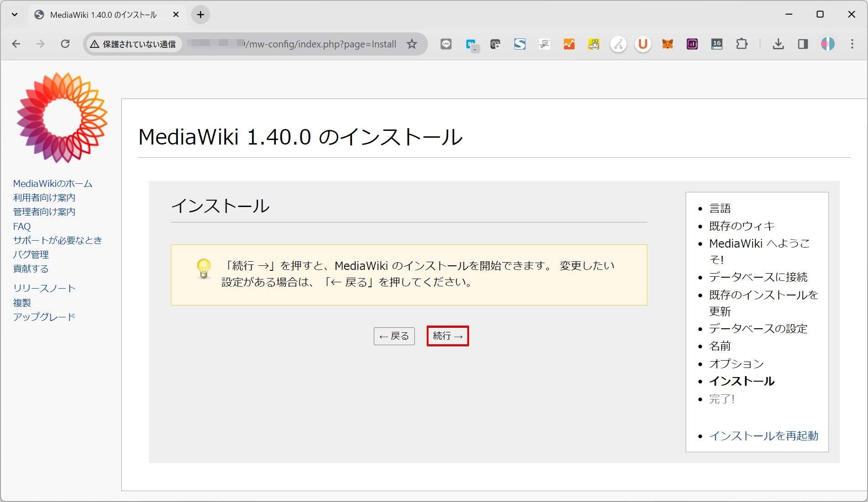Click the MediaWiki へようこそ! step
The height and width of the screenshot is (502, 868).
coord(759,251)
